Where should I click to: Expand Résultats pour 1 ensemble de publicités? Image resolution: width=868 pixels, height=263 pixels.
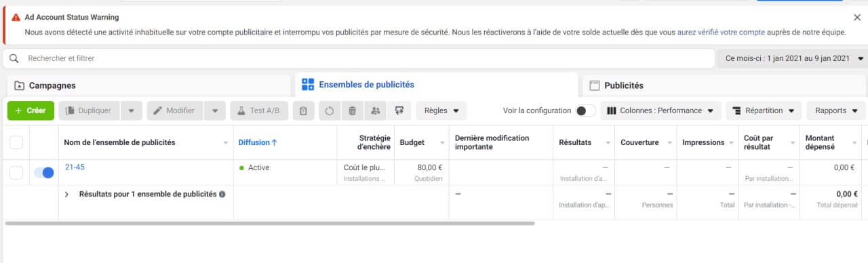[x=67, y=194]
